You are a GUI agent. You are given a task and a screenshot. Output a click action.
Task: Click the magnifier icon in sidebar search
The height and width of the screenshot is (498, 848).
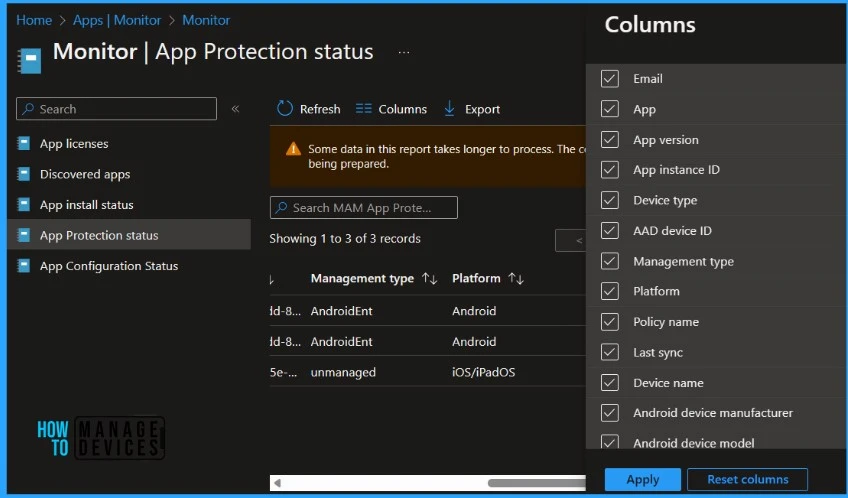[x=28, y=109]
